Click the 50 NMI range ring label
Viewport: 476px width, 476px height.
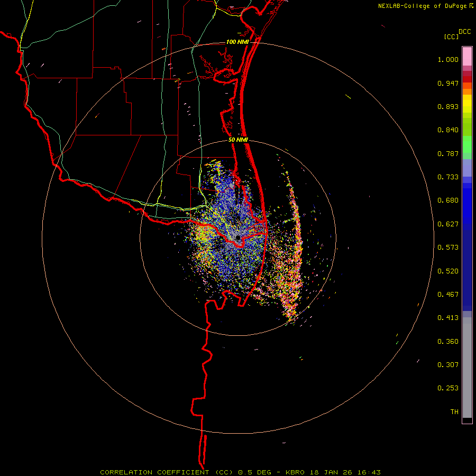click(238, 140)
